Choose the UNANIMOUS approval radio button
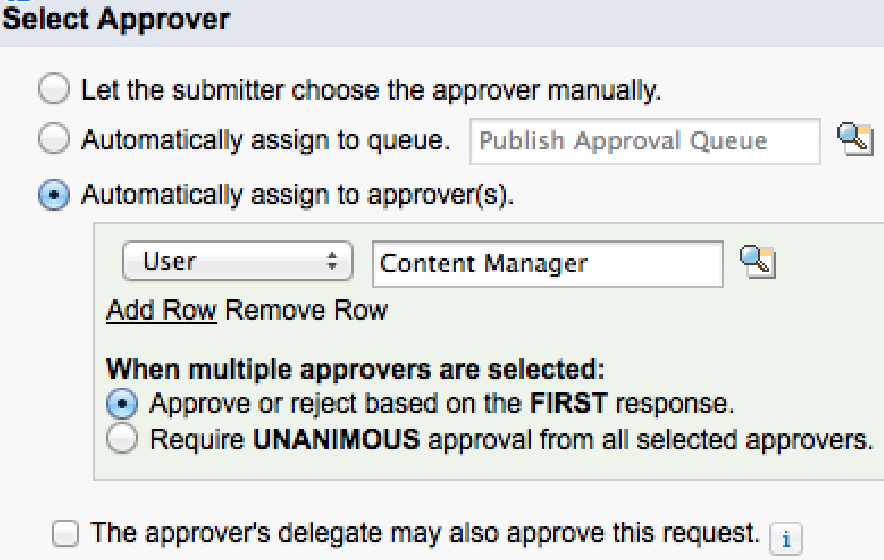 122,439
